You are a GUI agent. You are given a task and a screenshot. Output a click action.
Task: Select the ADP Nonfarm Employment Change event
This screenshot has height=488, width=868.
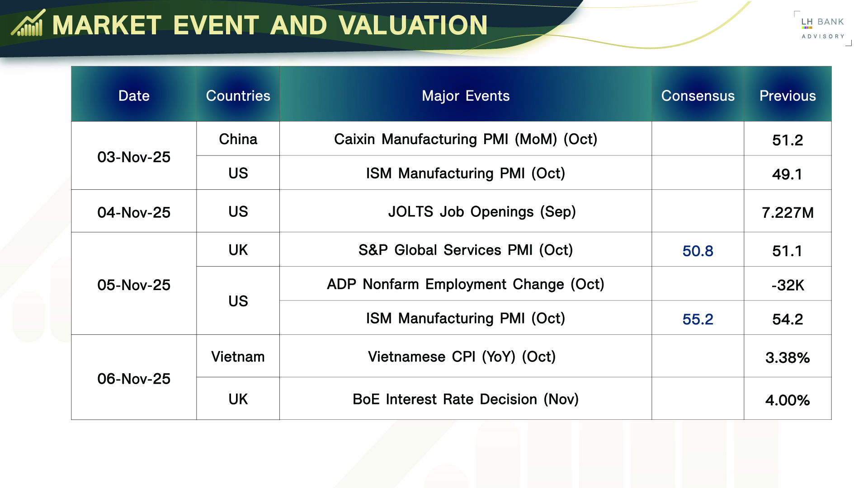pyautogui.click(x=465, y=284)
